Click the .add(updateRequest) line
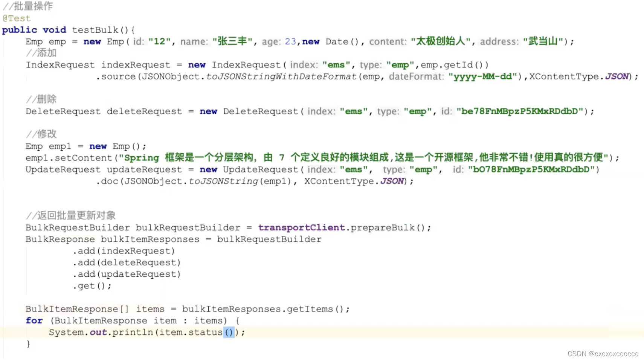The image size is (644, 360). point(127,274)
